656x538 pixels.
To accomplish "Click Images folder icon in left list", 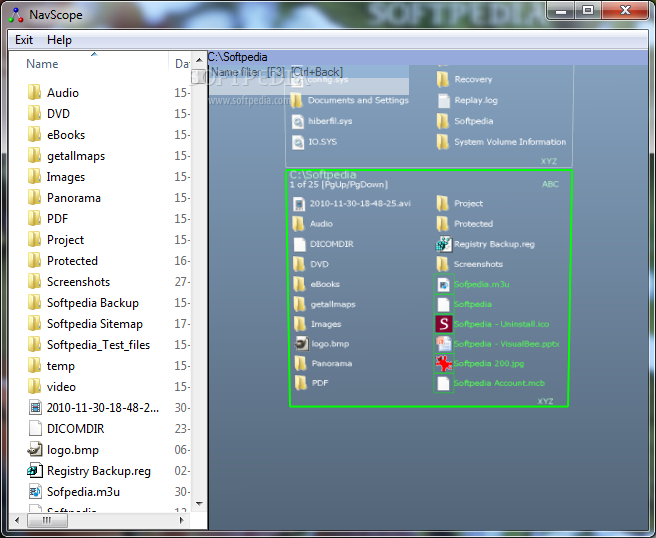I will (x=35, y=177).
